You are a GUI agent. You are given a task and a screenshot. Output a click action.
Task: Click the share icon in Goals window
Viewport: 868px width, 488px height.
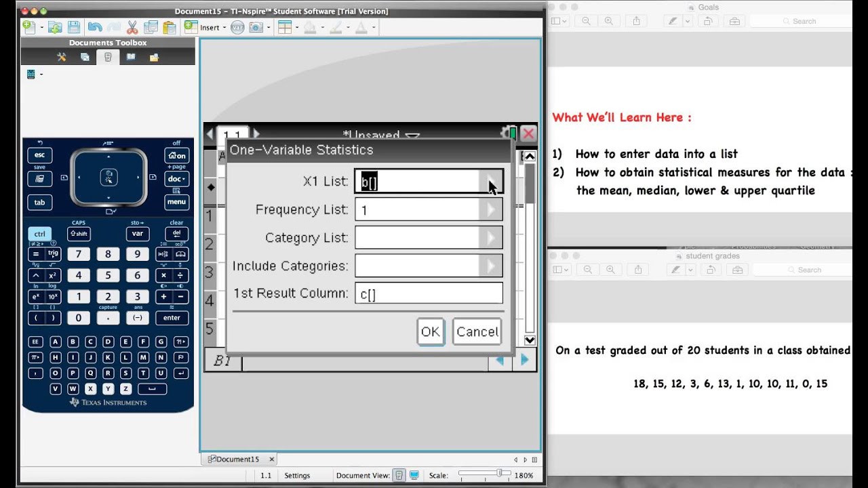(636, 21)
